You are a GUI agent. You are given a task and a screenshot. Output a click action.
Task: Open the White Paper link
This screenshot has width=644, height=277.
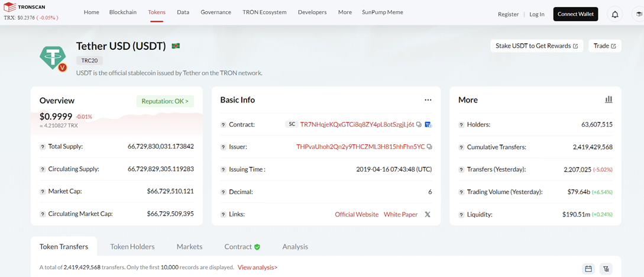[x=400, y=214]
